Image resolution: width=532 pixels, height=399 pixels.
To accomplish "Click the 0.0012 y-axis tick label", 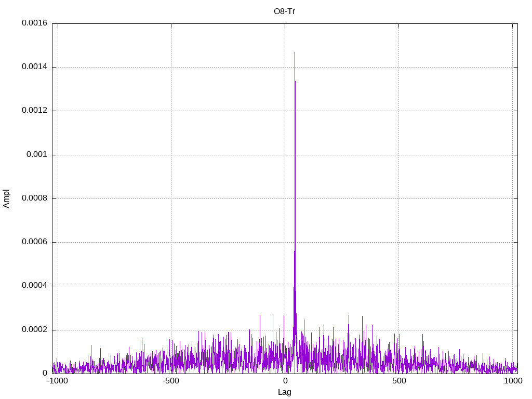I will [x=34, y=111].
